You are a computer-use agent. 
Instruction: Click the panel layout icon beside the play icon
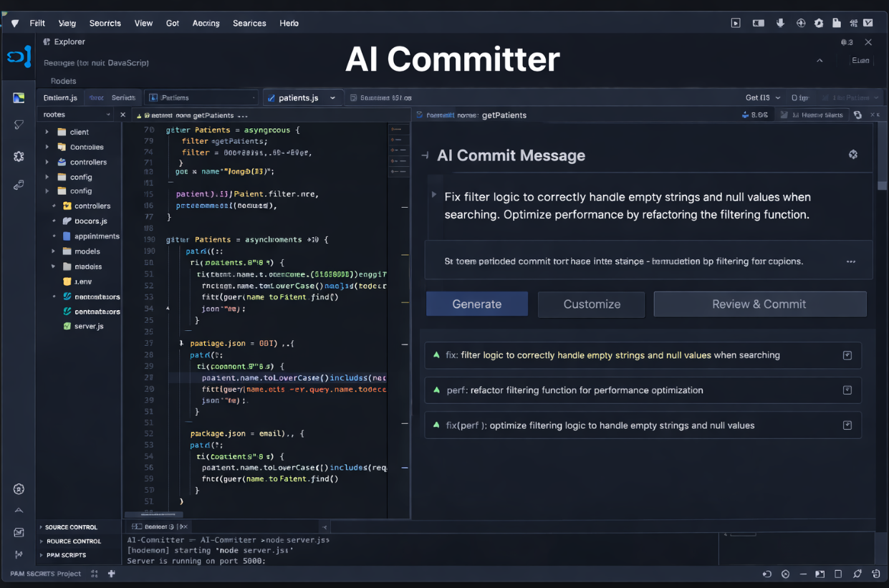click(x=758, y=23)
